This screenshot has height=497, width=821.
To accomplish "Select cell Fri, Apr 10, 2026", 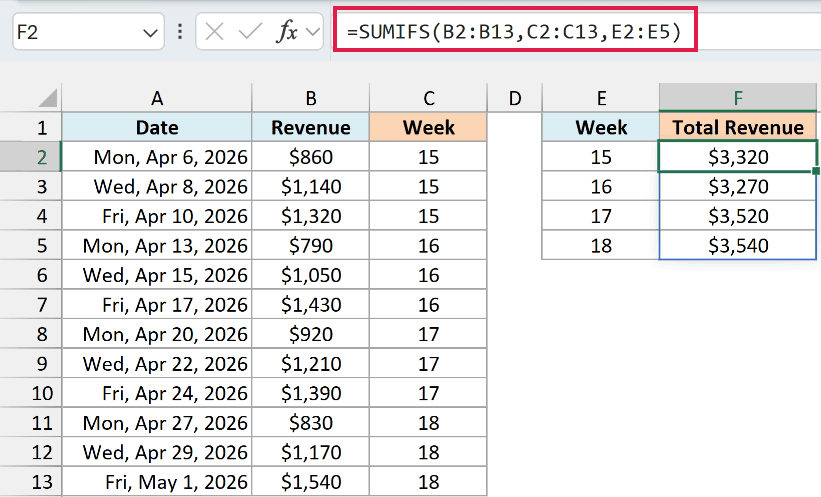I will pyautogui.click(x=157, y=216).
